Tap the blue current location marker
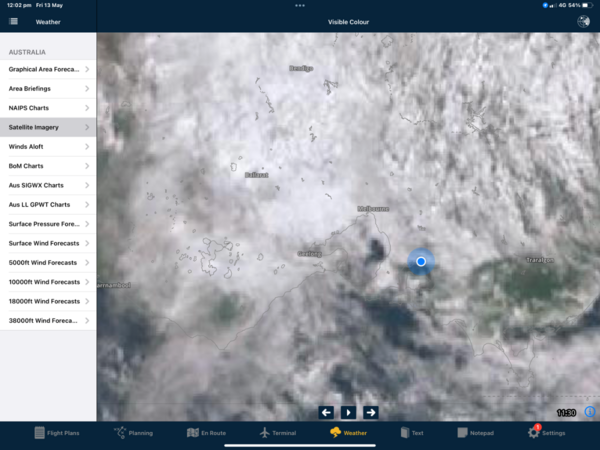The image size is (600, 450). [x=421, y=261]
